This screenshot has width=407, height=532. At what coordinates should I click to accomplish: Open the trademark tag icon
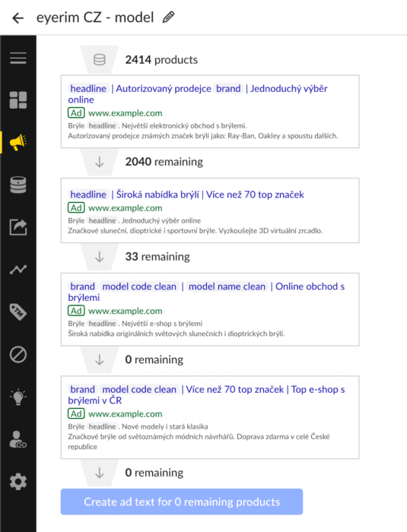click(18, 312)
